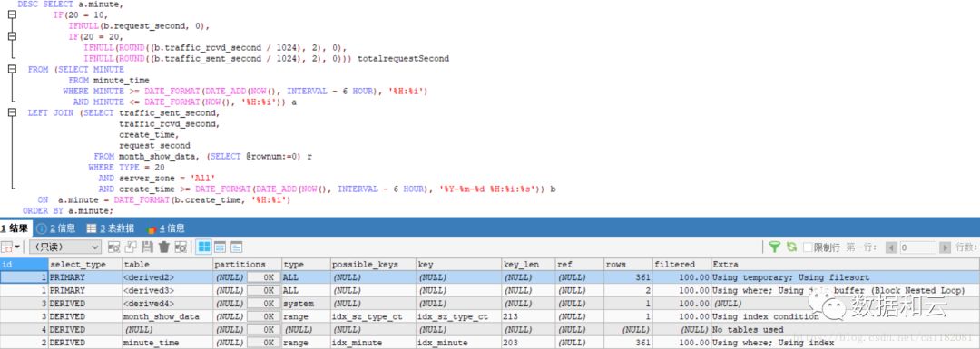
Task: Click the id column header
Action: pyautogui.click(x=24, y=264)
